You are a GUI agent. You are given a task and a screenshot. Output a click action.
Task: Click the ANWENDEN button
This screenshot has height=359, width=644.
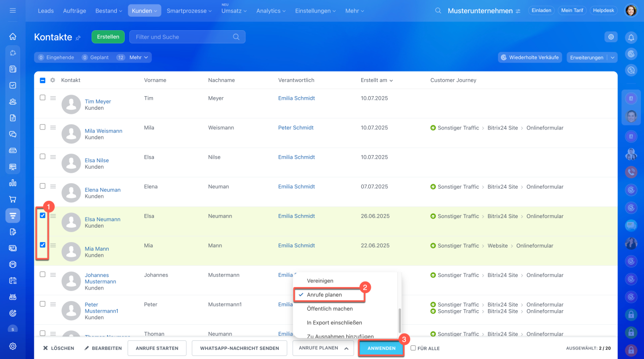381,348
